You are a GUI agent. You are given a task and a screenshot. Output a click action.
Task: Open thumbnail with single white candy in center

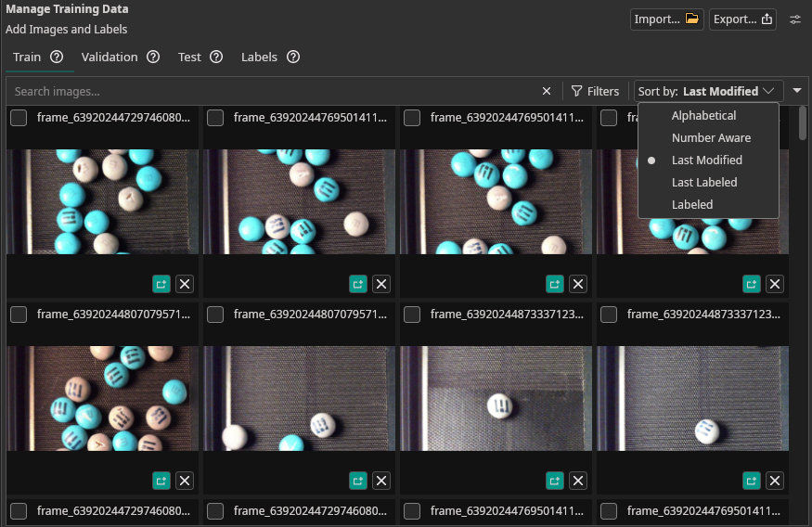point(496,399)
